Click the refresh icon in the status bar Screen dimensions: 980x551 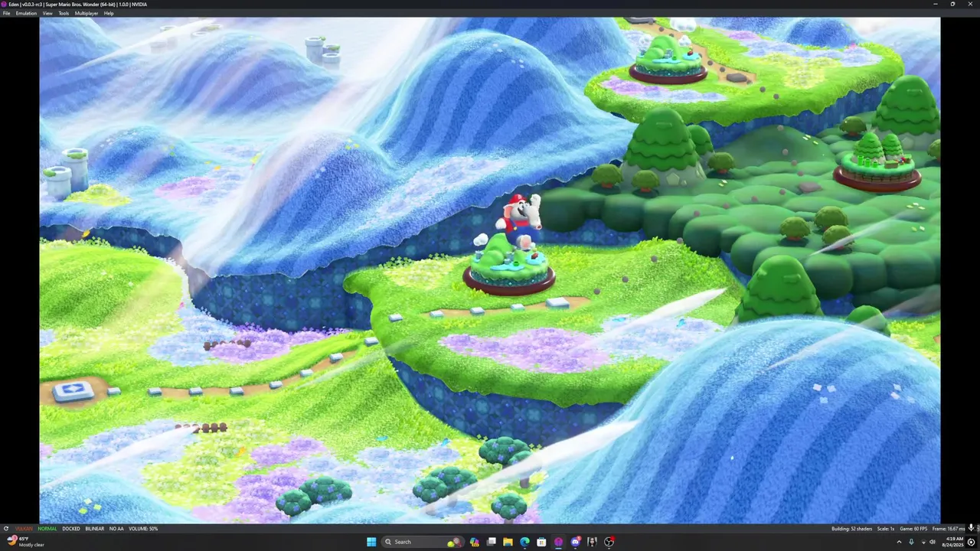tap(6, 529)
